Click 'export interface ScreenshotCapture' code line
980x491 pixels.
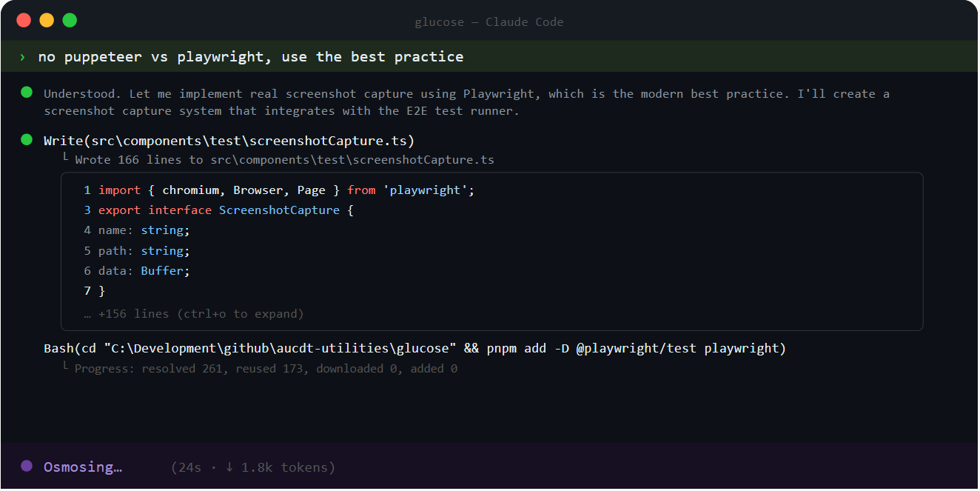pyautogui.click(x=219, y=210)
